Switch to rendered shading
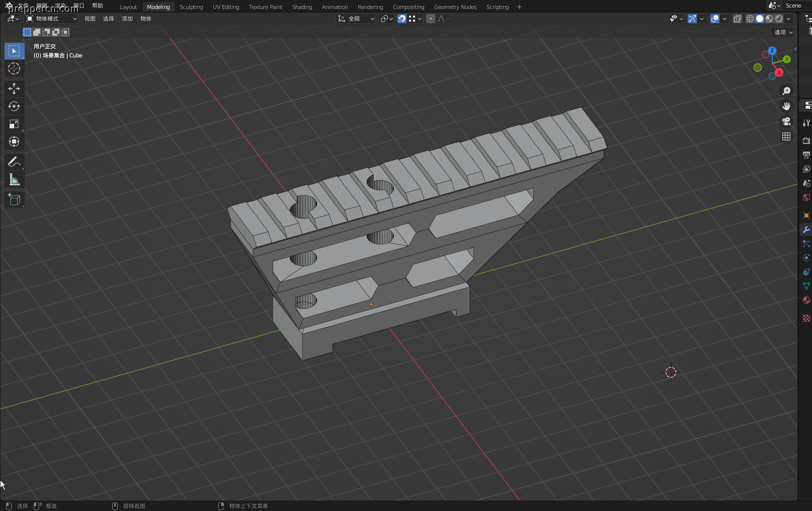The width and height of the screenshot is (812, 511). [x=779, y=19]
